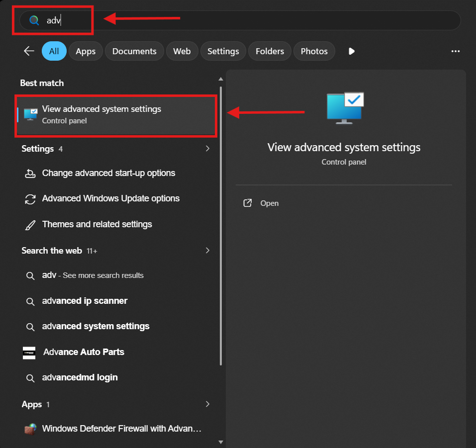
Task: Click the large monitor icon in preview pane
Action: (345, 108)
